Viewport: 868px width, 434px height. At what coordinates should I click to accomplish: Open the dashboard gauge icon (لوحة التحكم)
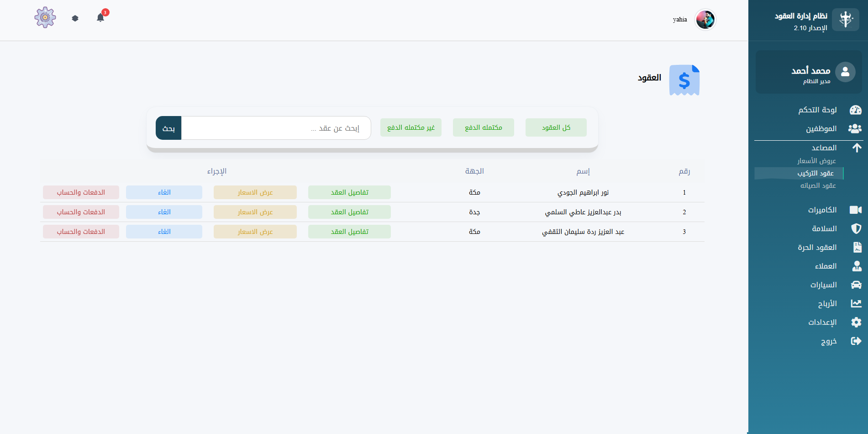click(x=855, y=110)
